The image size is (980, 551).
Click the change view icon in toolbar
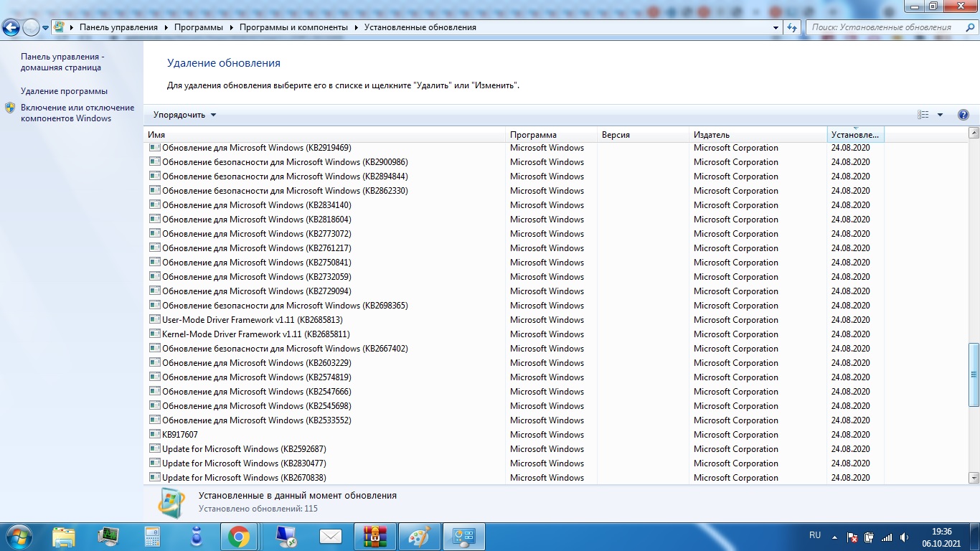point(923,115)
